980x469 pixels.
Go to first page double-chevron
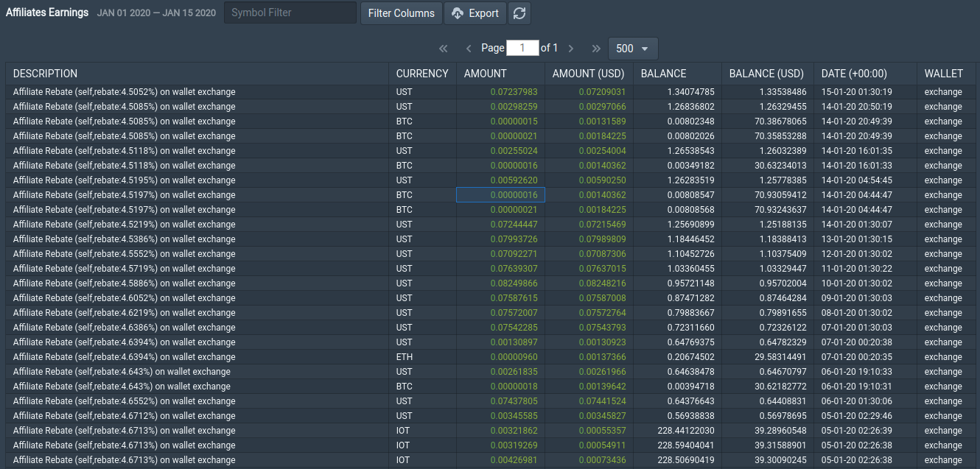click(x=444, y=49)
